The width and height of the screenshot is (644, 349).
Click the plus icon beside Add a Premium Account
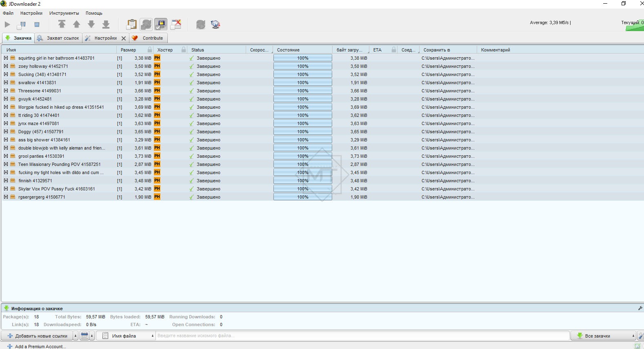[10, 346]
